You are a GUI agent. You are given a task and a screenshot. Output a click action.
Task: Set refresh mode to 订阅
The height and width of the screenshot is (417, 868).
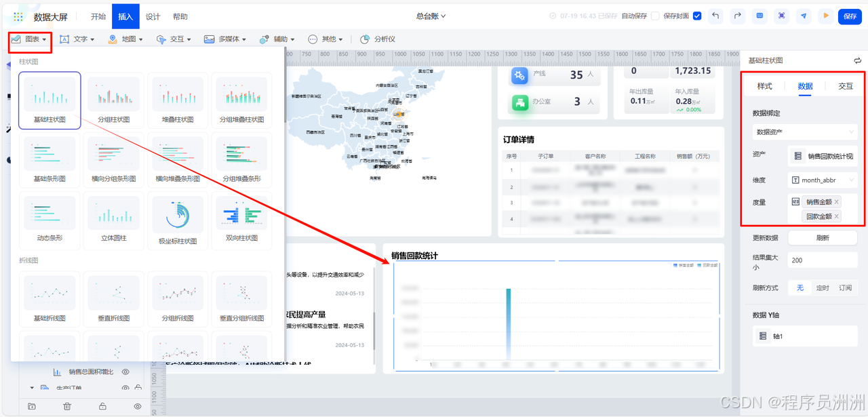pyautogui.click(x=845, y=287)
